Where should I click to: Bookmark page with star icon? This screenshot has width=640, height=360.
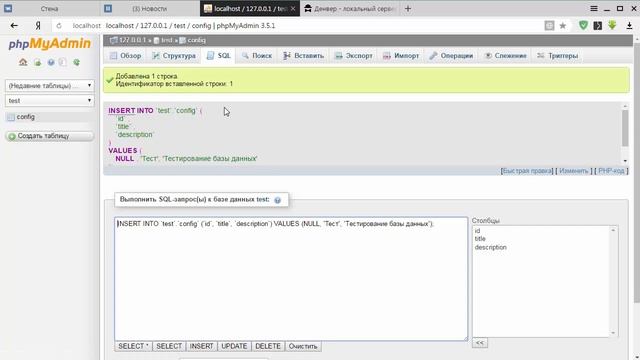click(x=562, y=26)
